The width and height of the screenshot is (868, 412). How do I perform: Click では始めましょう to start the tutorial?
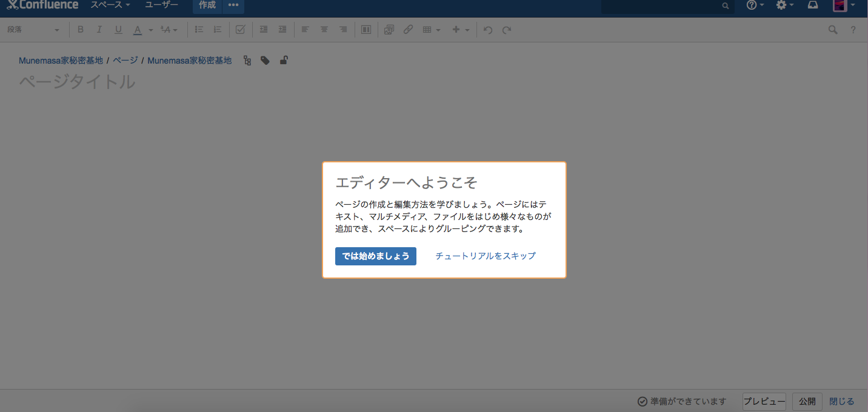(x=375, y=256)
